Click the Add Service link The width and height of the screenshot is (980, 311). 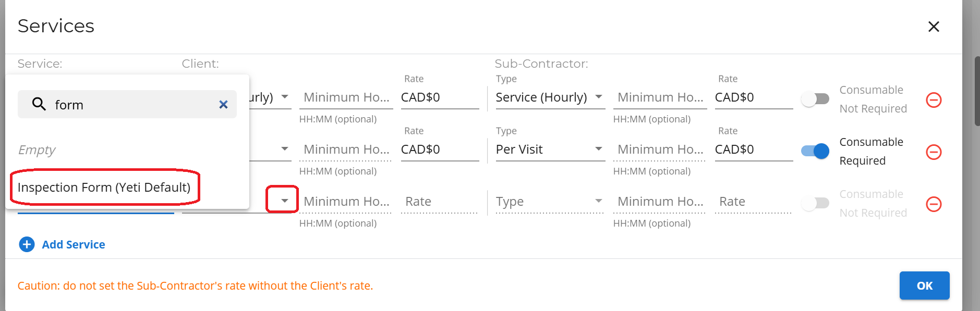[74, 244]
